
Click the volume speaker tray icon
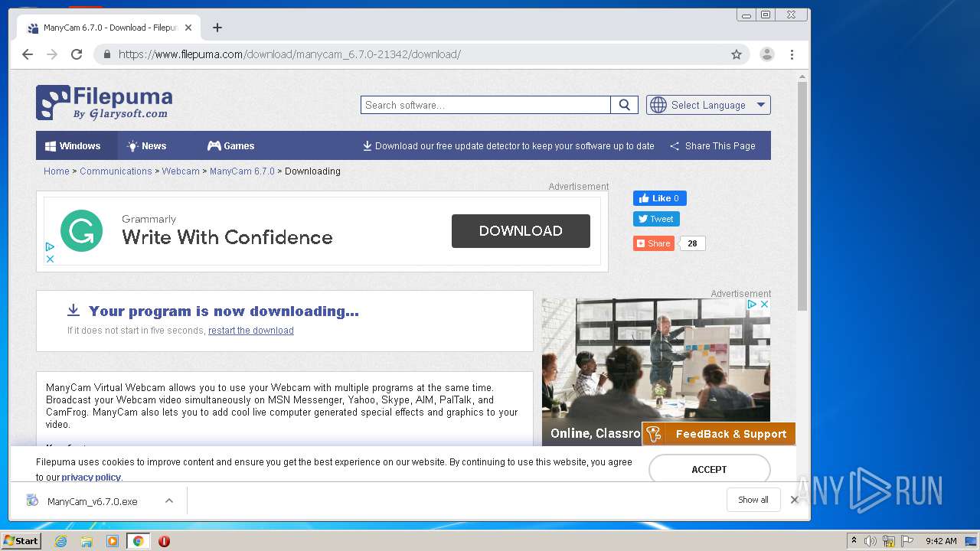point(871,541)
